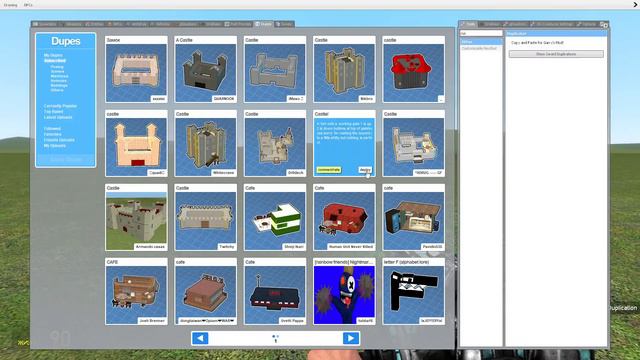Select black-roofed Cafe dupe with antenna
Image resolution: width=640 pixels, height=360 pixels.
click(x=275, y=291)
